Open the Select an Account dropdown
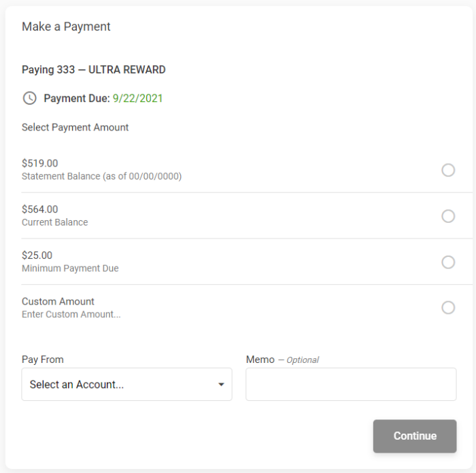Viewport: 476px width, 473px height. coord(126,385)
